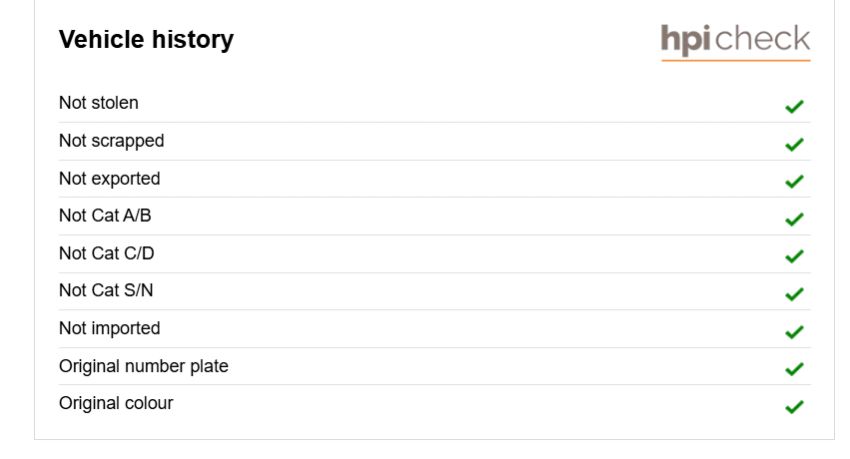Click the Not exported label

tap(110, 179)
